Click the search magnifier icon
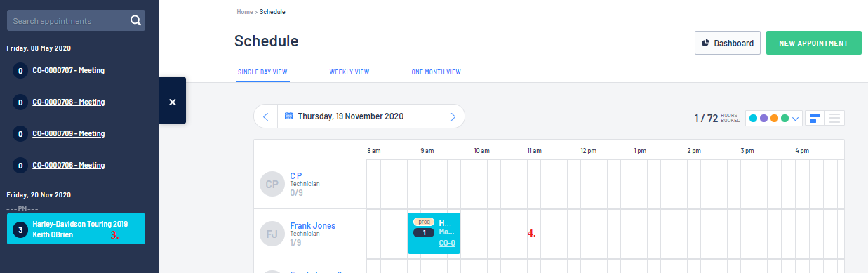Screen dimensions: 868x273 [135, 21]
